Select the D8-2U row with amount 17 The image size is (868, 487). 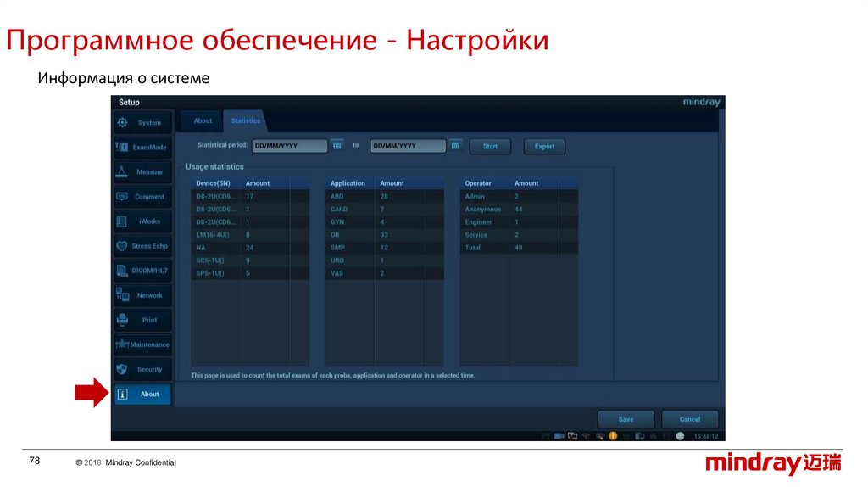pyautogui.click(x=250, y=196)
